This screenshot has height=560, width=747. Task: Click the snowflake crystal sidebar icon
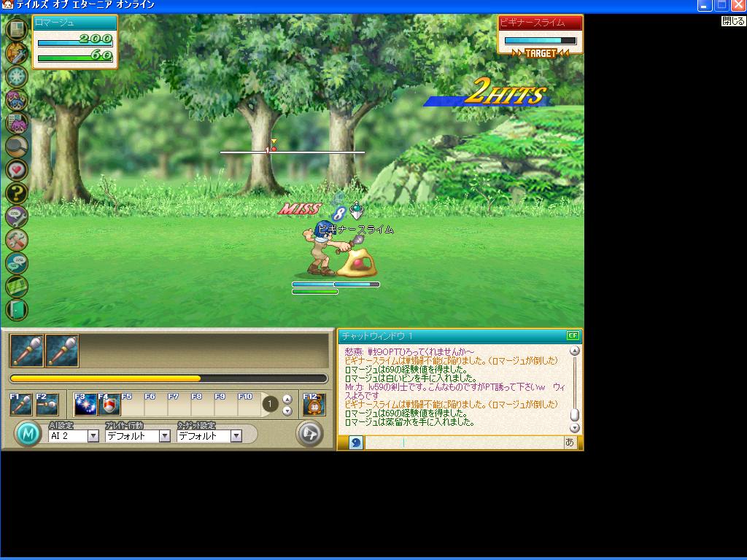coord(17,76)
